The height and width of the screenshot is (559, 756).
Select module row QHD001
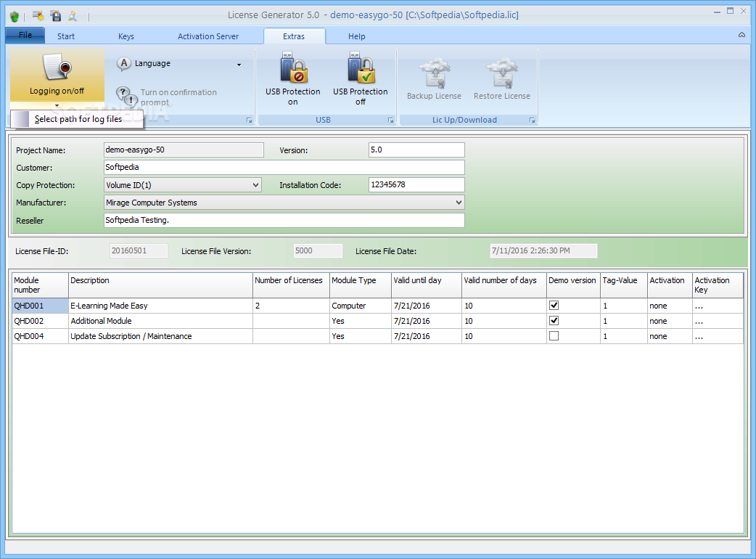40,306
